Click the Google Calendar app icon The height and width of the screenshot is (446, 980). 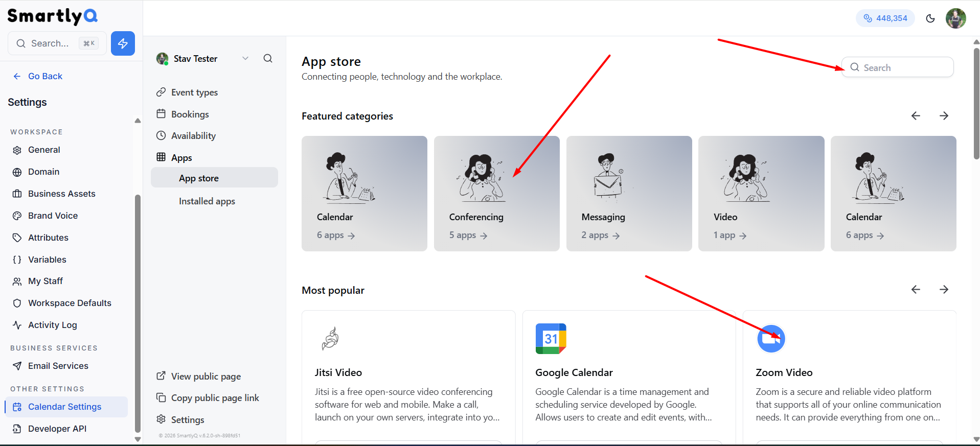(551, 339)
